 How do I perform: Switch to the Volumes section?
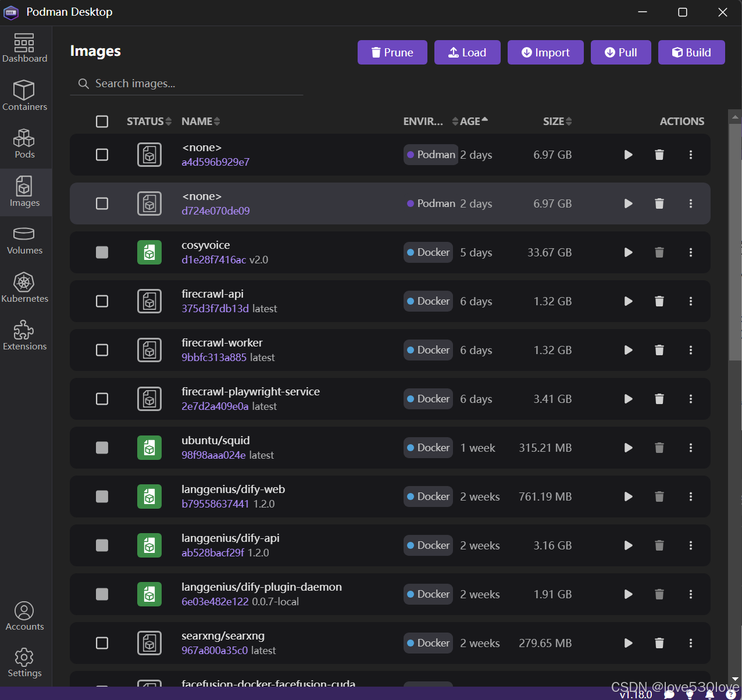25,241
